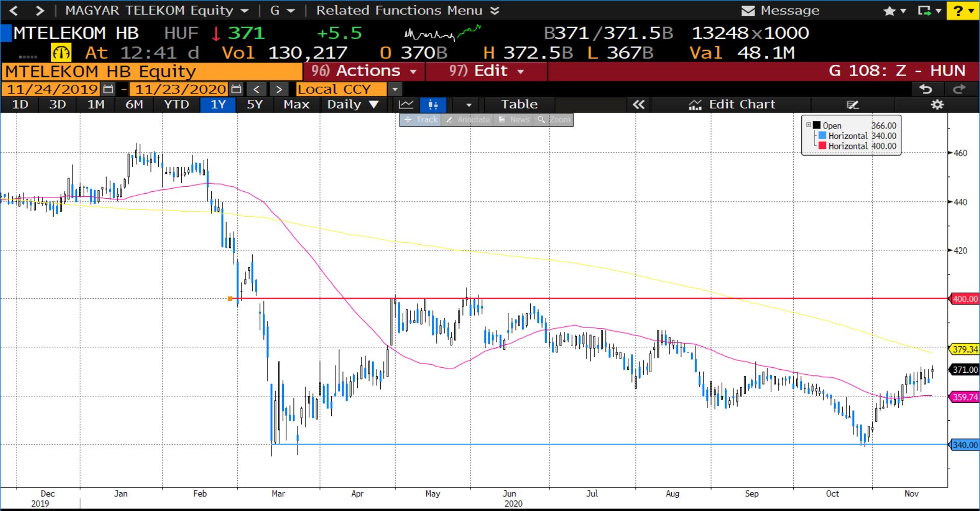
Task: Change the Daily periodicity dropdown
Action: point(353,105)
